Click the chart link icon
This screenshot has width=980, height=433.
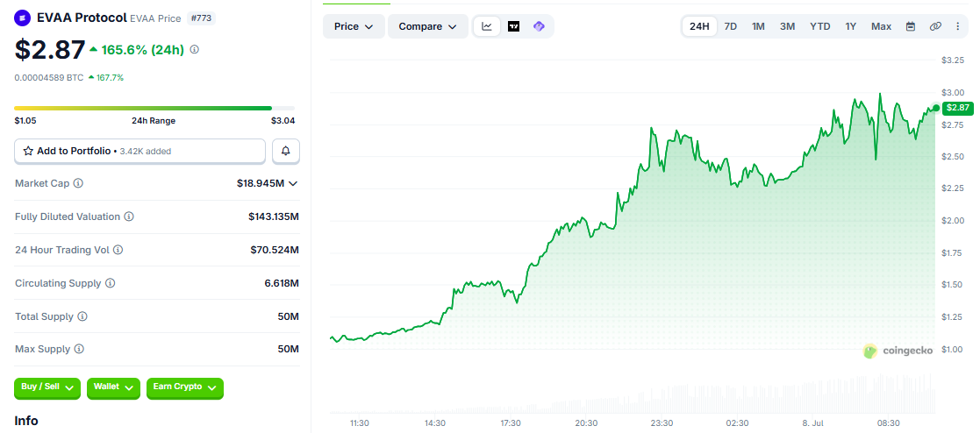935,26
